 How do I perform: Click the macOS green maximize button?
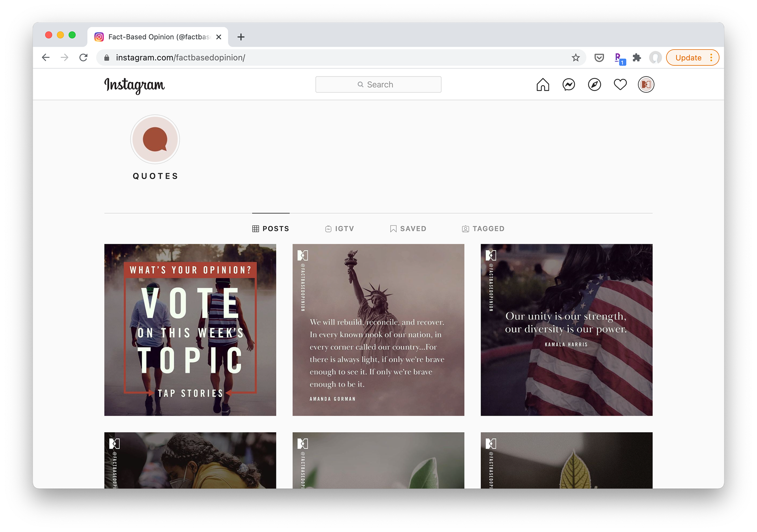click(72, 35)
